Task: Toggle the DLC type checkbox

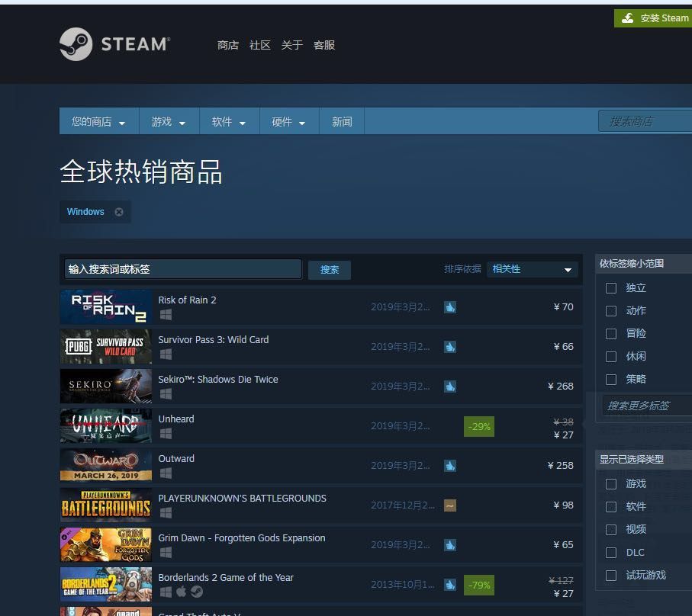Action: [611, 553]
